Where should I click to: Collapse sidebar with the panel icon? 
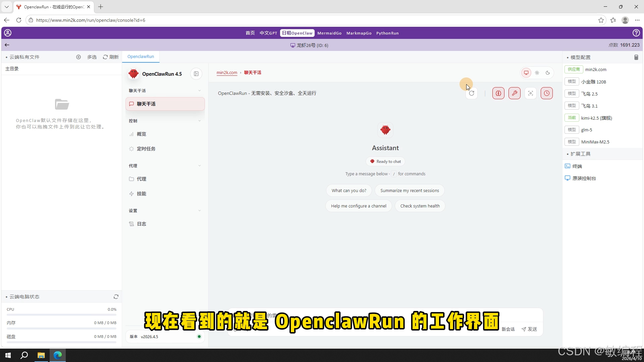pos(196,74)
